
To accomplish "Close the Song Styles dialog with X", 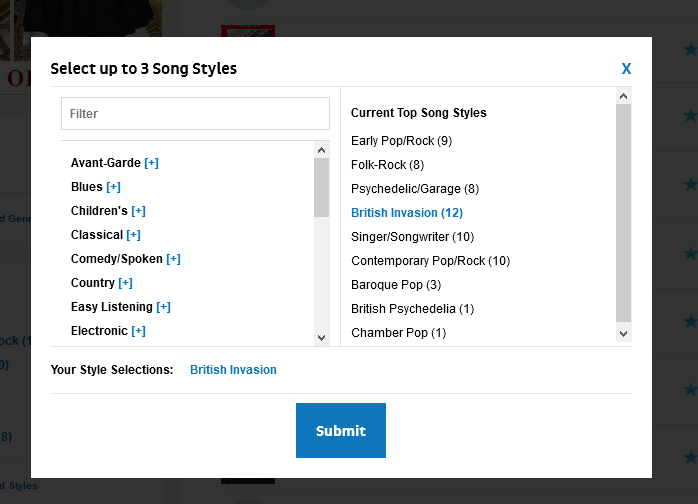I will (x=626, y=69).
